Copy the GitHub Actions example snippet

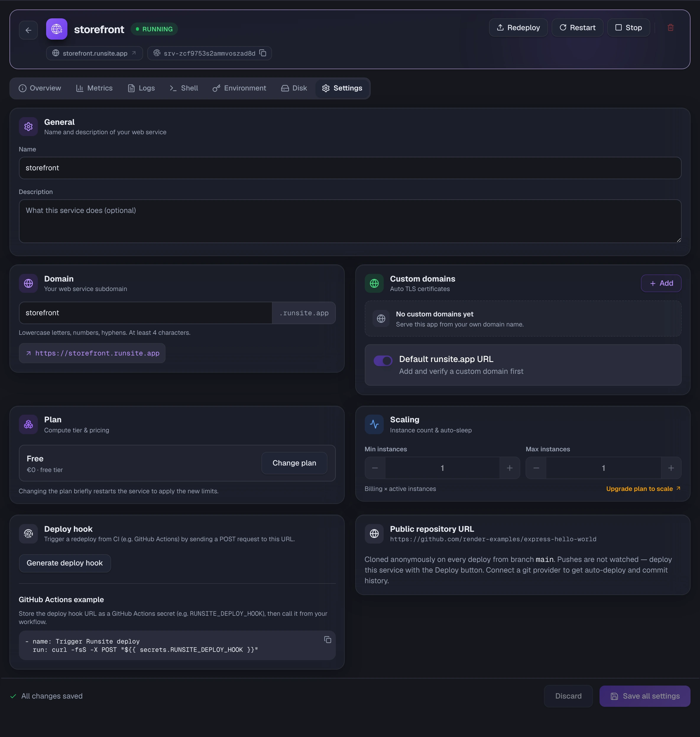point(328,640)
